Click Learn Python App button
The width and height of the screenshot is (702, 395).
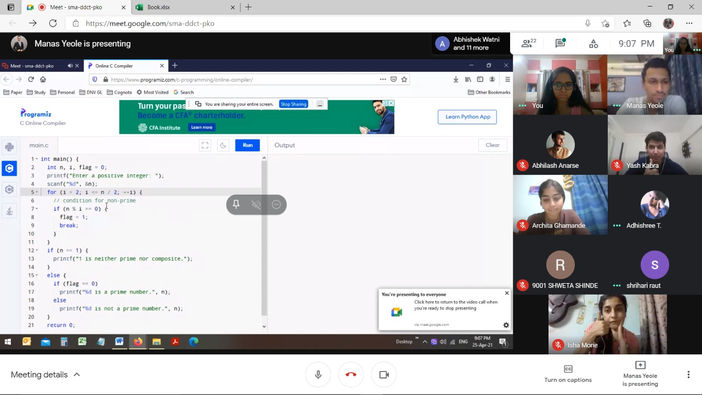click(467, 117)
